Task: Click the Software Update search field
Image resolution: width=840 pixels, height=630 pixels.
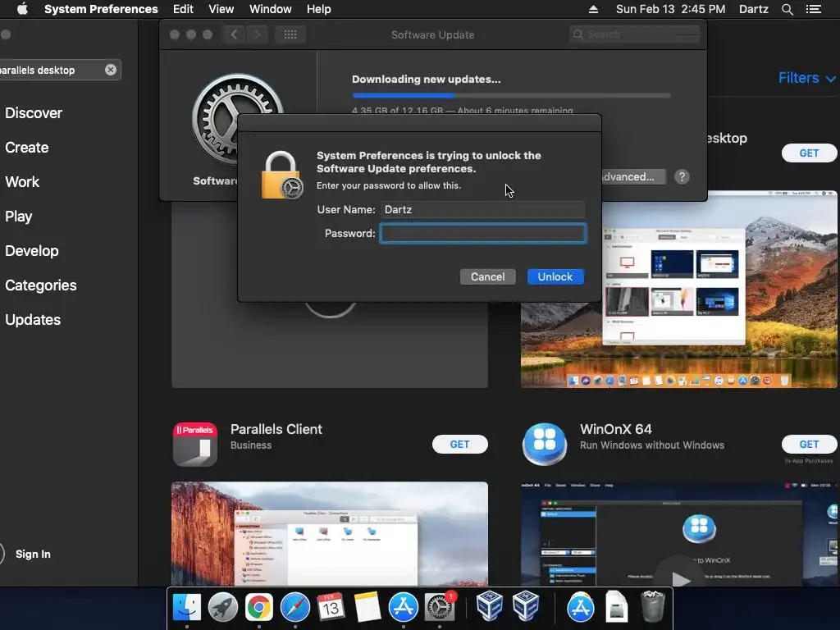Action: point(636,34)
